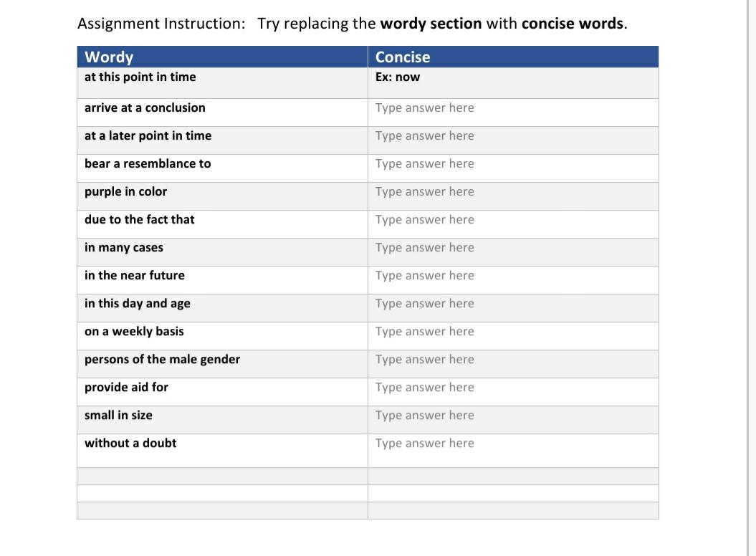Click the 'in many cases' text
The height and width of the screenshot is (556, 756).
123,248
